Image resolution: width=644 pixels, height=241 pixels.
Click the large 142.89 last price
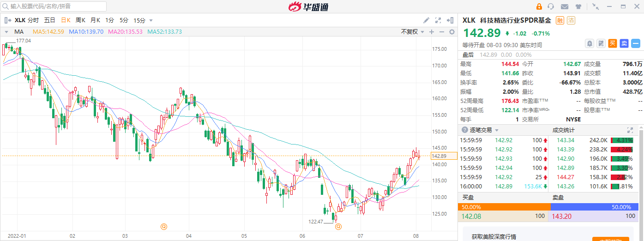pyautogui.click(x=482, y=33)
